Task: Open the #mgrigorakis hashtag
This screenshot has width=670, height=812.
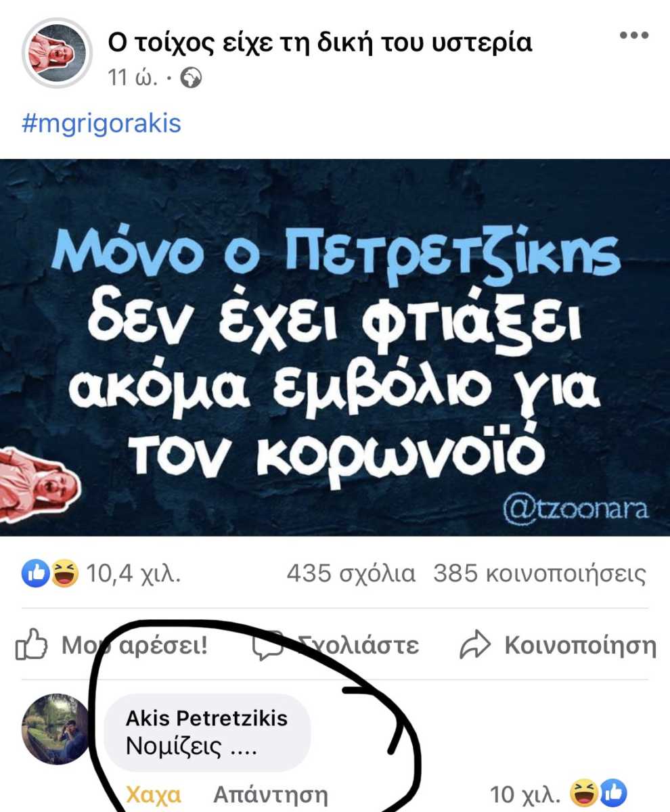Action: pos(102,124)
